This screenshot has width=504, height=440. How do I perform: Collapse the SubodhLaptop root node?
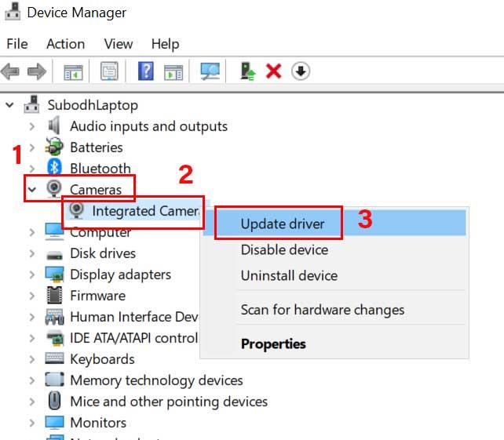coord(9,105)
